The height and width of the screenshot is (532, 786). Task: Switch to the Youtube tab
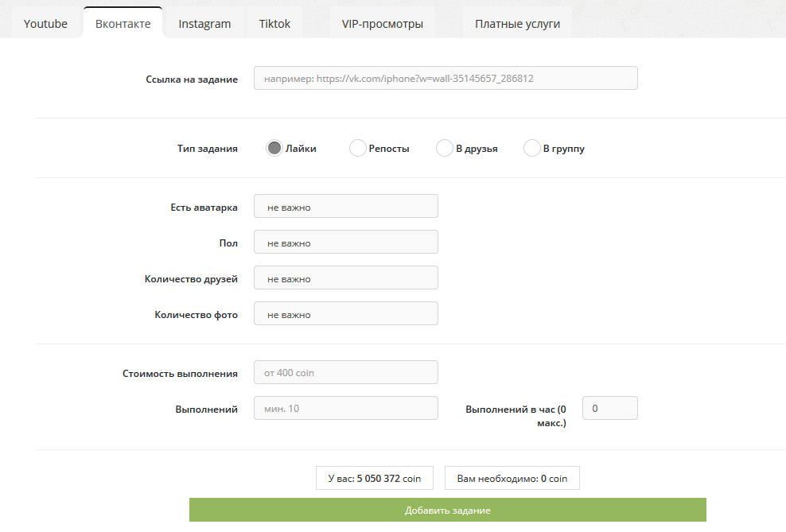[45, 24]
